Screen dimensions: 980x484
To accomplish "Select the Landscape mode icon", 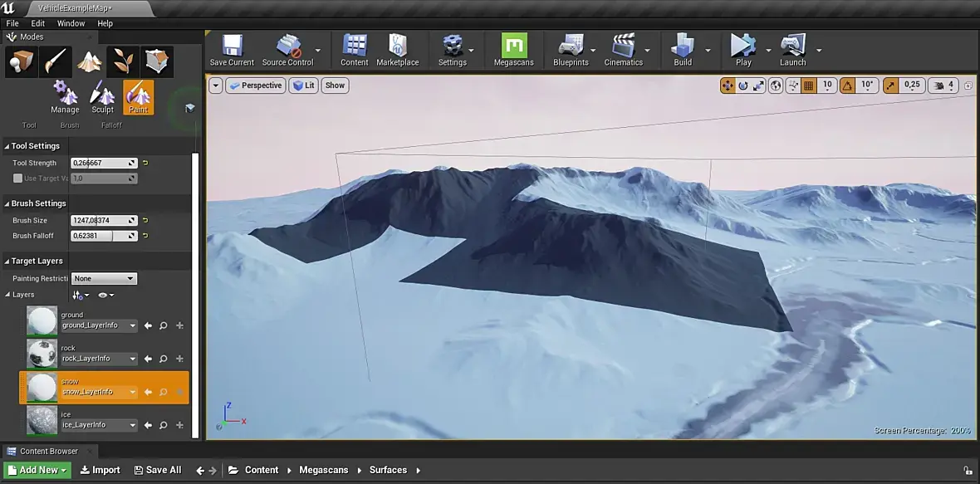I will click(89, 61).
